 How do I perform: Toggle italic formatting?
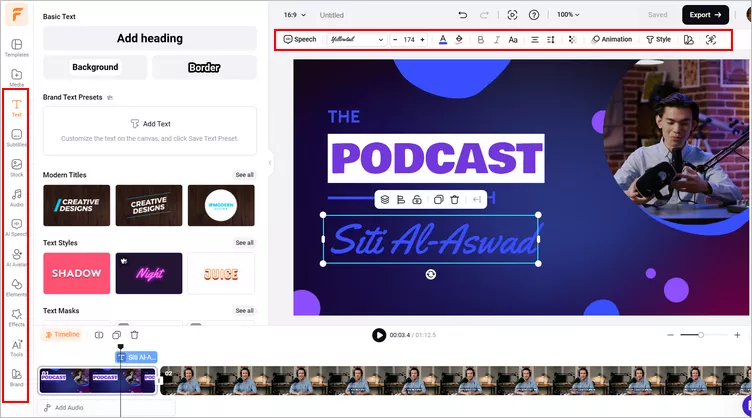pyautogui.click(x=497, y=40)
